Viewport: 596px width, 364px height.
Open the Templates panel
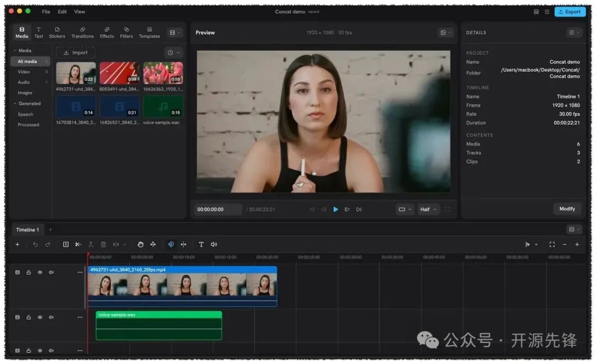[150, 33]
